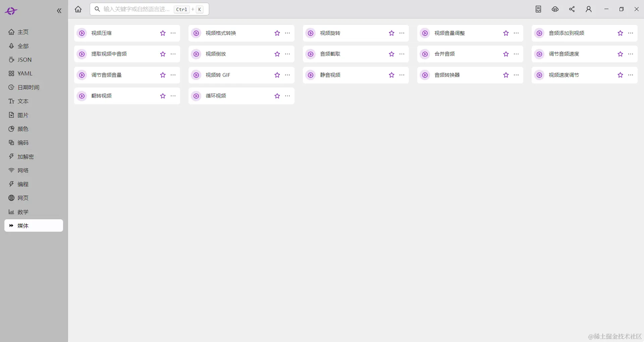
Task: Collapse the sidebar with double-chevron icon
Action: [59, 11]
